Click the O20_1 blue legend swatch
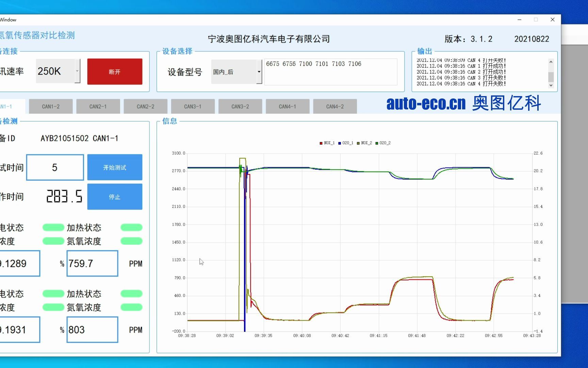The width and height of the screenshot is (588, 368). pyautogui.click(x=340, y=143)
